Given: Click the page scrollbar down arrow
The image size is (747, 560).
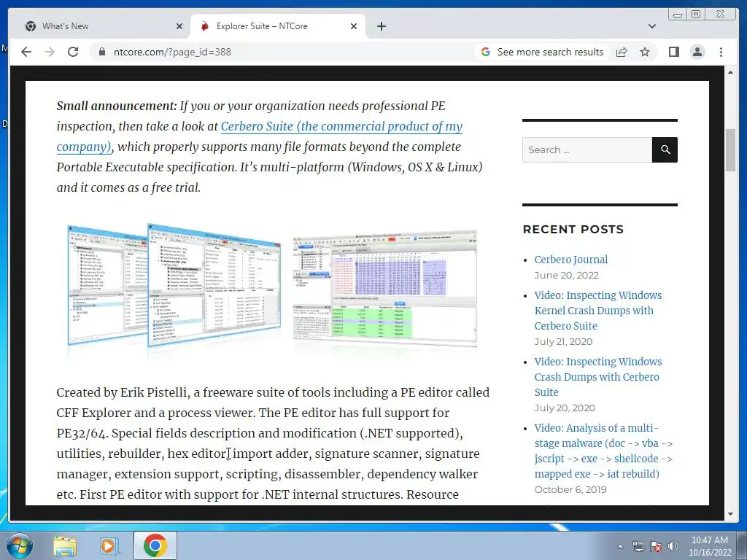Looking at the screenshot, I should click(x=730, y=514).
